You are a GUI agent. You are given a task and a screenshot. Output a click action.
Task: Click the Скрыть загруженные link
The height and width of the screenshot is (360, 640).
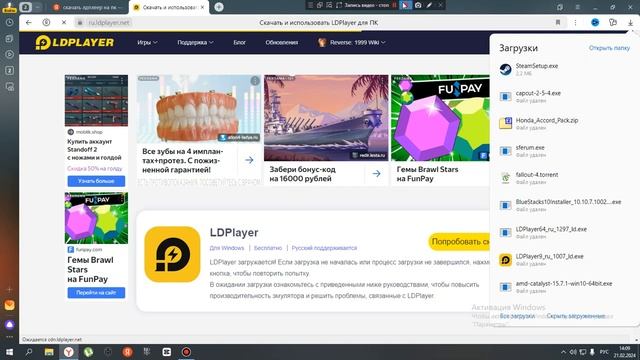click(576, 316)
